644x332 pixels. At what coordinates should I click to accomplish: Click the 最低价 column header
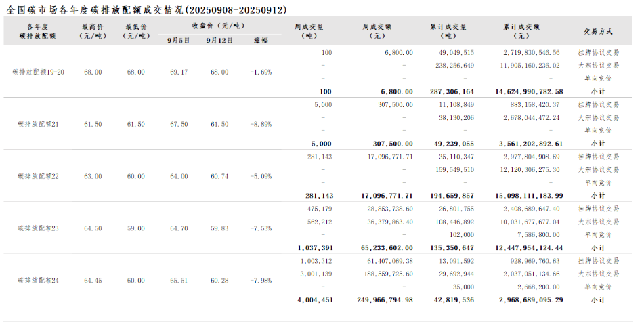coord(136,31)
